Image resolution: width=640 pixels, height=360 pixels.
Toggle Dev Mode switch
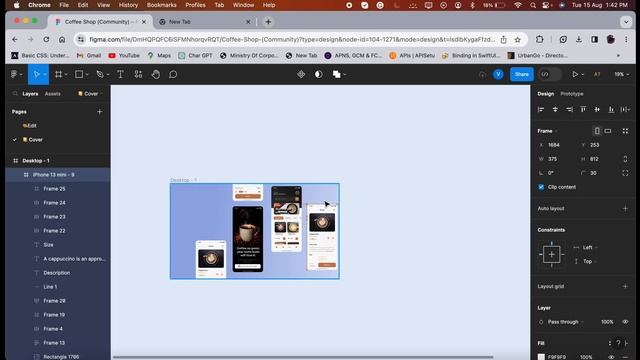click(x=550, y=74)
